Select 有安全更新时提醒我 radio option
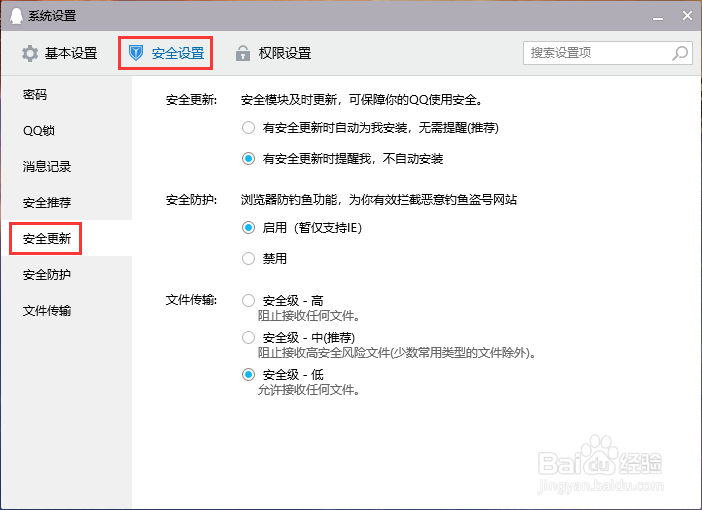Viewport: 702px width, 510px height. click(x=248, y=159)
